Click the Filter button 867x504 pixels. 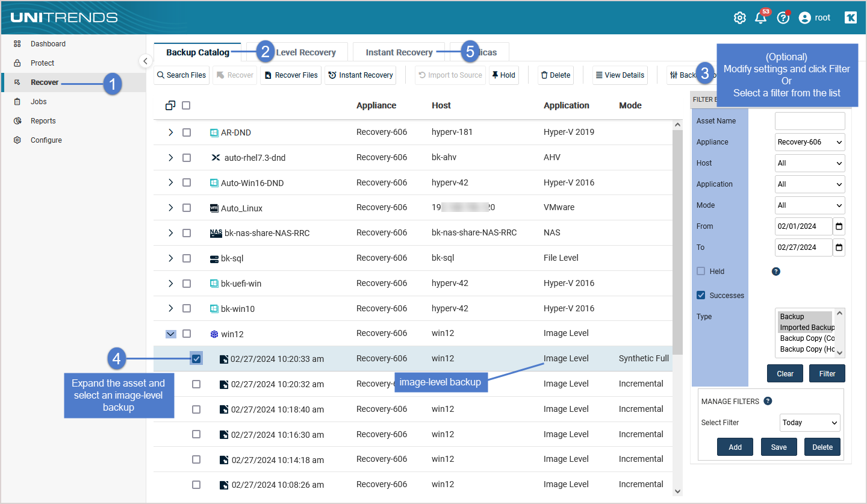pyautogui.click(x=827, y=373)
